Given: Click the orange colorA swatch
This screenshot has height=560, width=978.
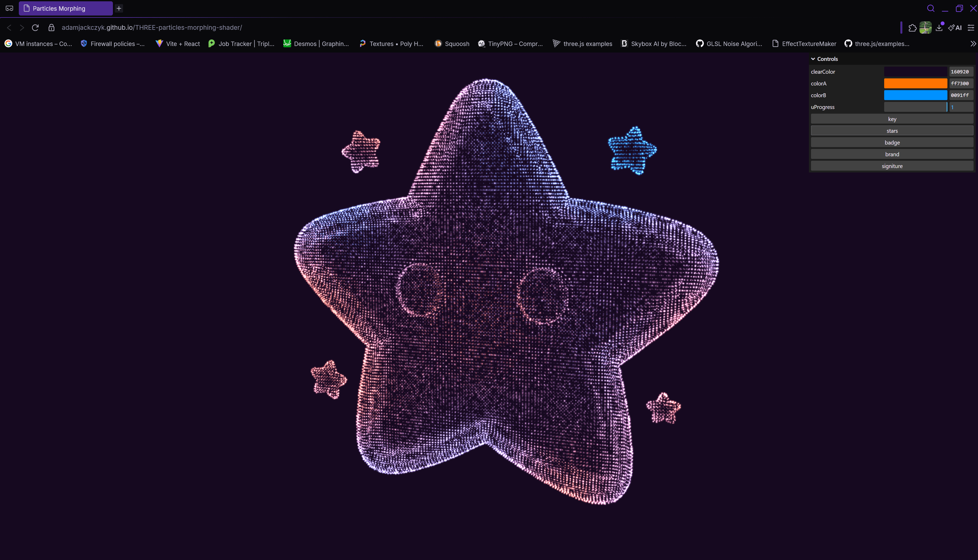Looking at the screenshot, I should point(915,83).
